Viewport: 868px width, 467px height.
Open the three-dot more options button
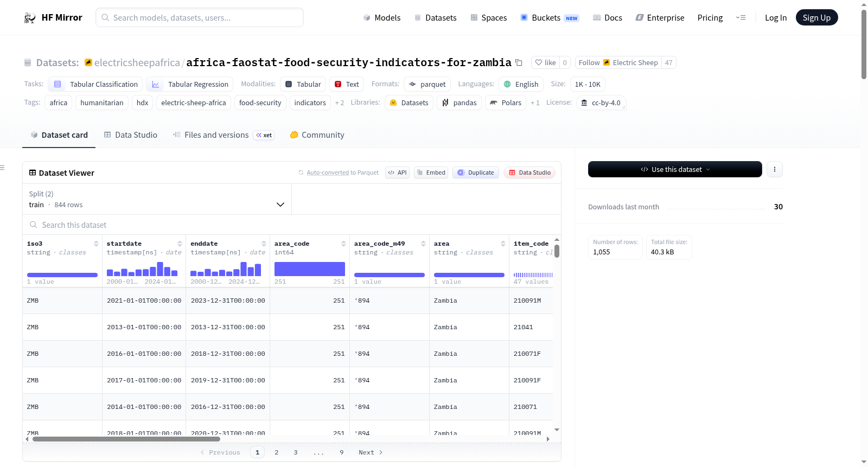[775, 169]
